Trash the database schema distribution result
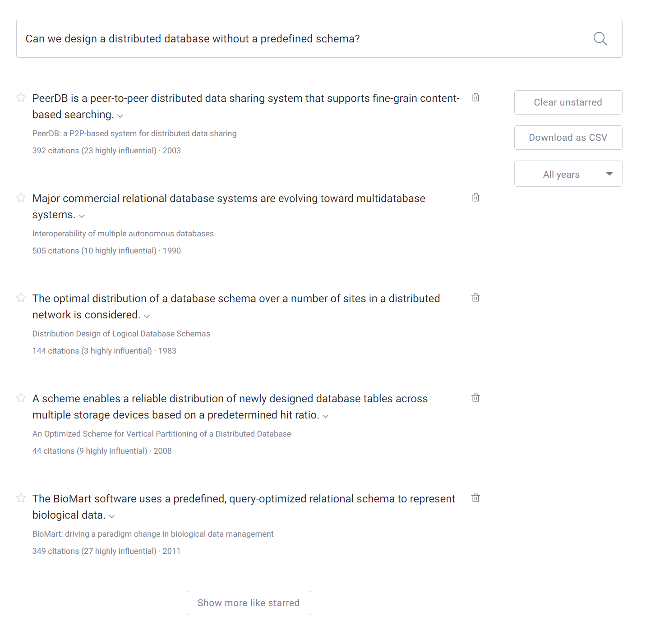Viewport: 646px width, 644px height. (475, 298)
